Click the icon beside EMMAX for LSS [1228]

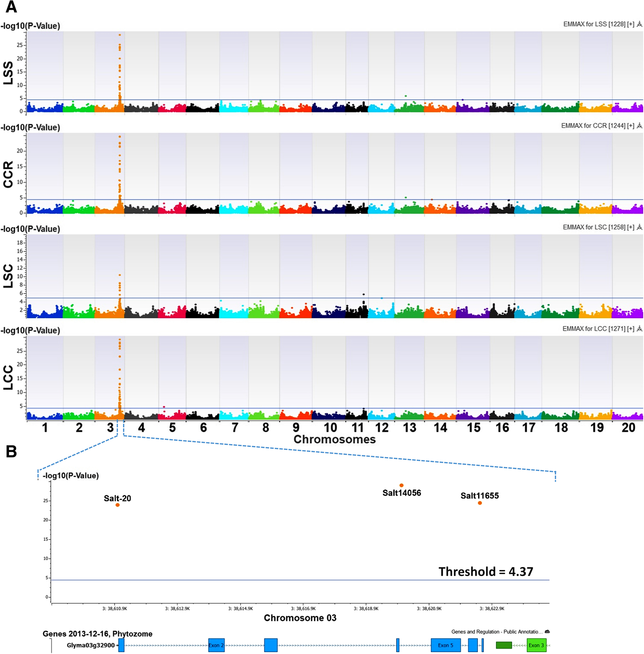(x=639, y=24)
